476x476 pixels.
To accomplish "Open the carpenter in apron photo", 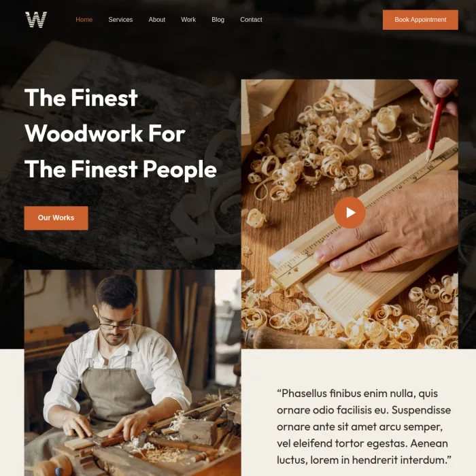I will [133, 373].
